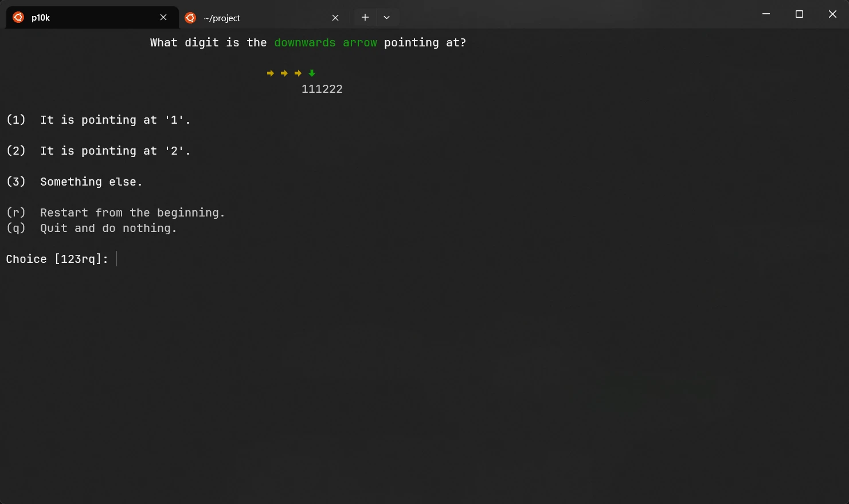This screenshot has height=504, width=849.
Task: Switch to the ~/project tab
Action: [258, 18]
